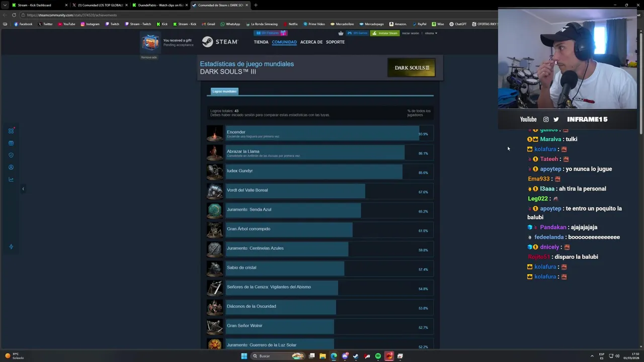
Task: Click the taskbar Buscar search box
Action: point(279,356)
